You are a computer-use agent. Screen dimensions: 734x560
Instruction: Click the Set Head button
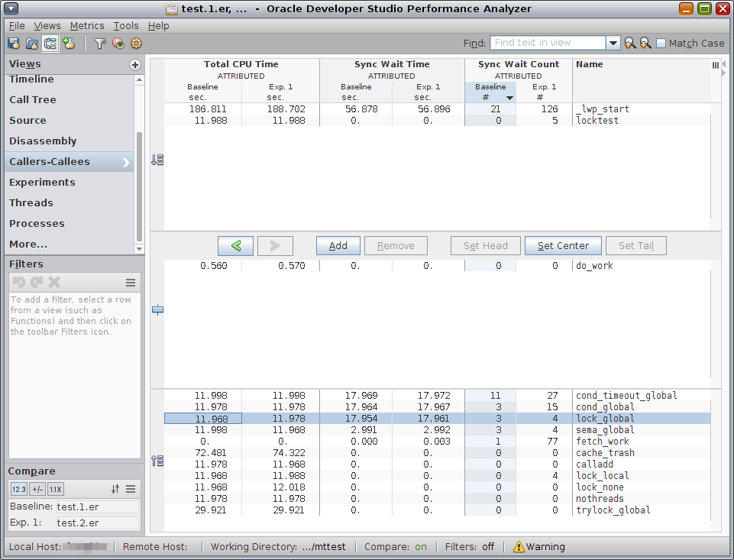tap(486, 246)
